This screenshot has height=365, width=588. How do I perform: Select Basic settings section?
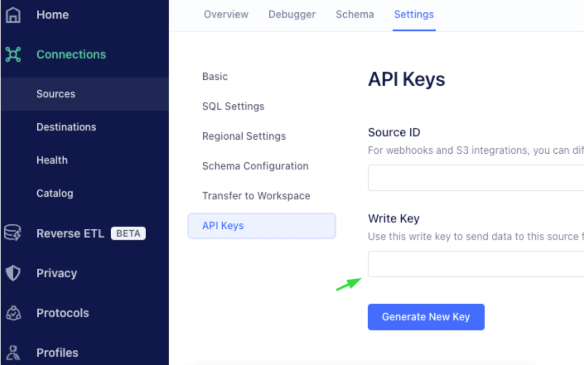(215, 76)
